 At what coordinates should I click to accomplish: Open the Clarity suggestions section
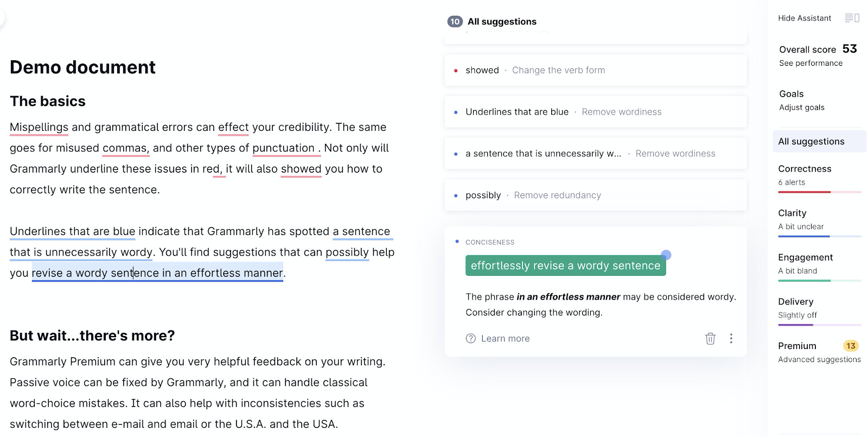click(792, 213)
